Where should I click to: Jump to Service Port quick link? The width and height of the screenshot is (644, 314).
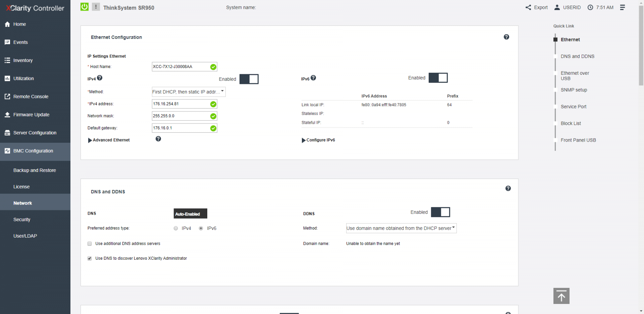574,107
